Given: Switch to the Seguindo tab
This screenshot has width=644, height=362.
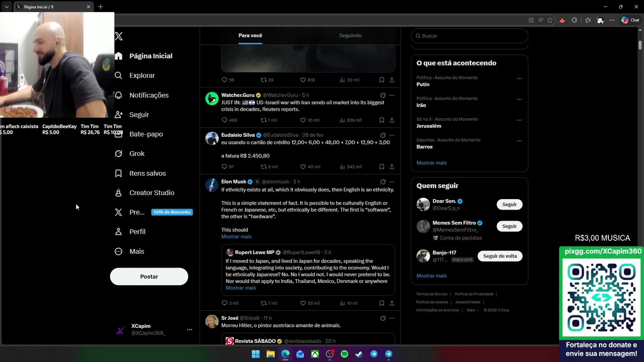Looking at the screenshot, I should coord(350,35).
